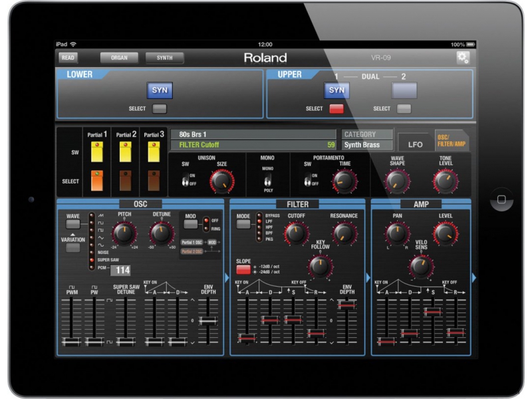Image resolution: width=532 pixels, height=399 pixels.
Task: Open the OSC/FILTER/AMP tab
Action: coord(452,140)
